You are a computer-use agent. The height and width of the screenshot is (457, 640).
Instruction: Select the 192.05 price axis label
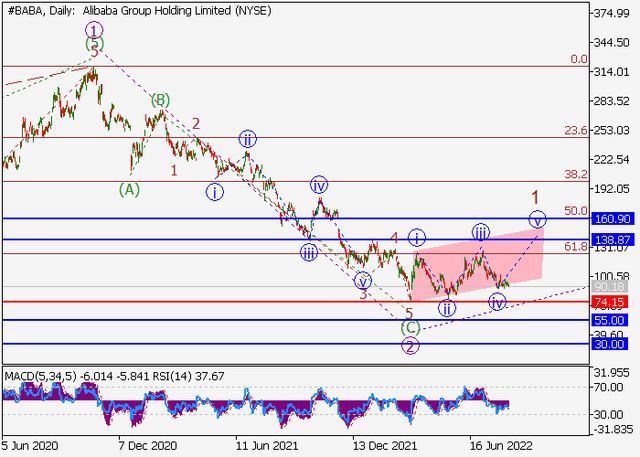pyautogui.click(x=611, y=189)
